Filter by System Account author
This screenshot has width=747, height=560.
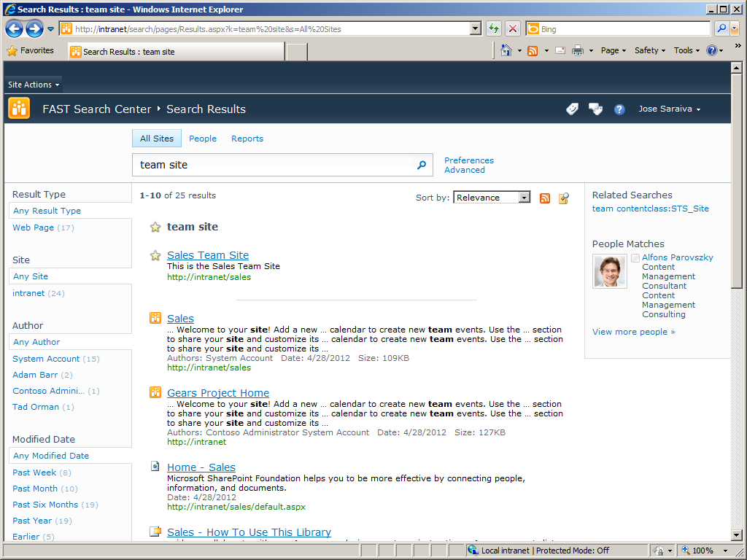46,359
